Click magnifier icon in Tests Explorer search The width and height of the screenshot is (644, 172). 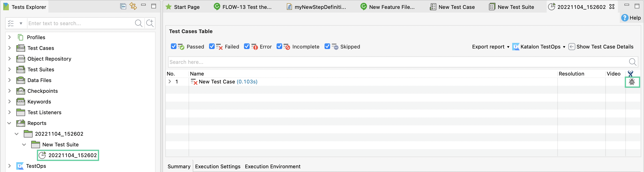point(138,23)
